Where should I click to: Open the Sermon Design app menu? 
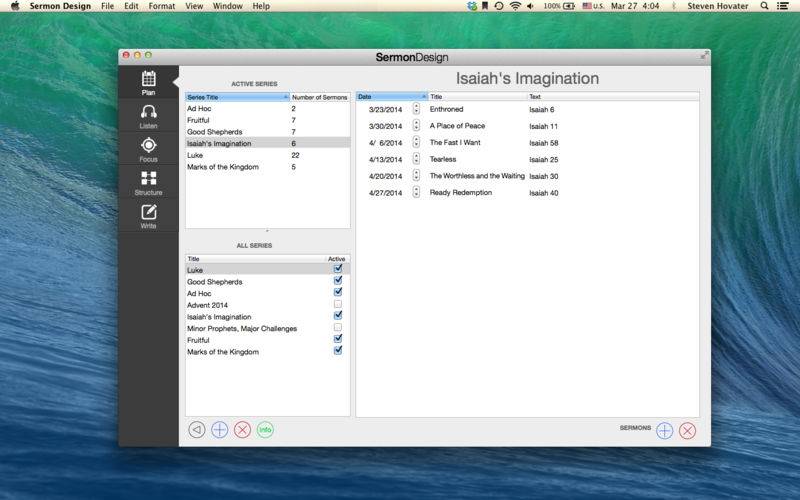coord(60,6)
